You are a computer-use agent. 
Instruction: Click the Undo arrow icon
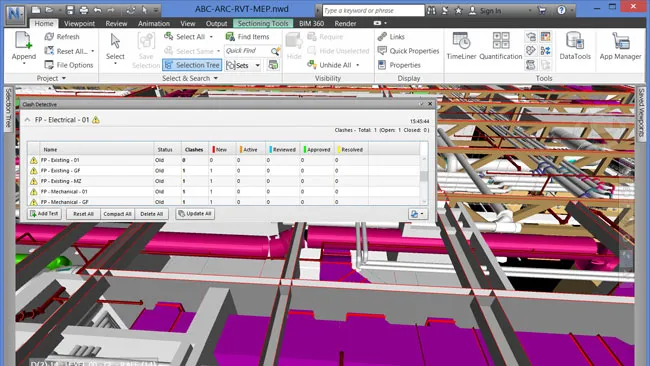pyautogui.click(x=97, y=10)
